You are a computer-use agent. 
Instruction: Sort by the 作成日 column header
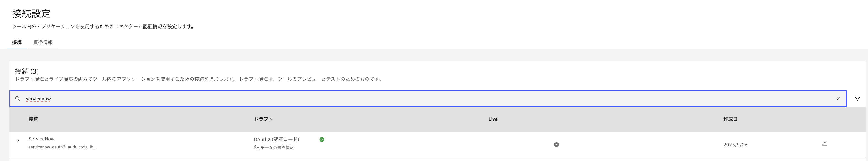(x=731, y=119)
